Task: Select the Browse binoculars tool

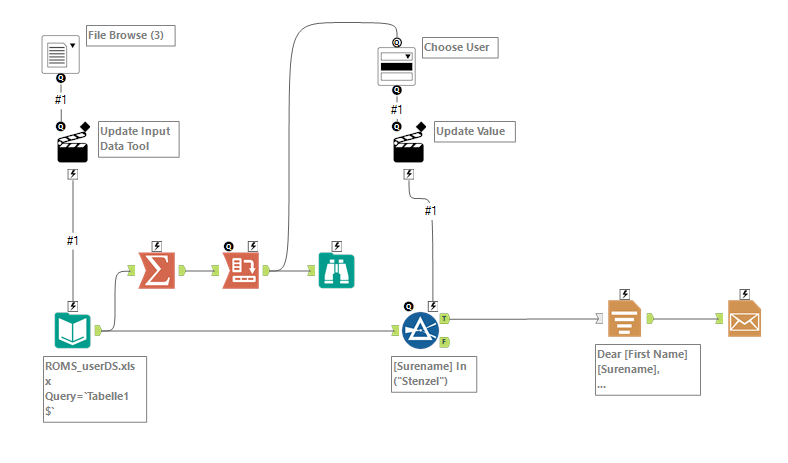Action: point(336,271)
